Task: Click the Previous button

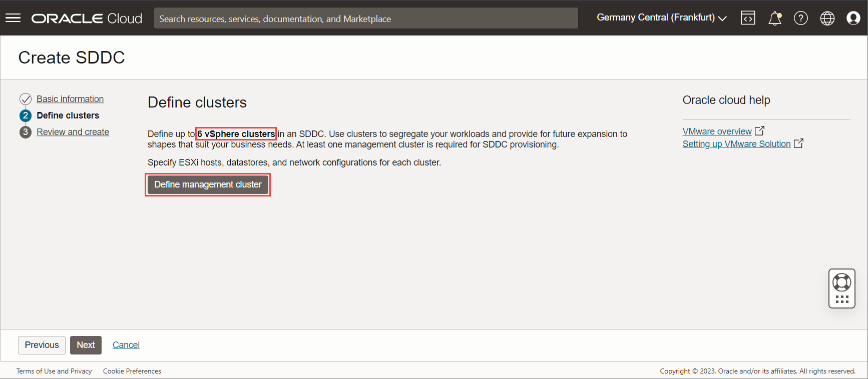Action: coord(42,345)
